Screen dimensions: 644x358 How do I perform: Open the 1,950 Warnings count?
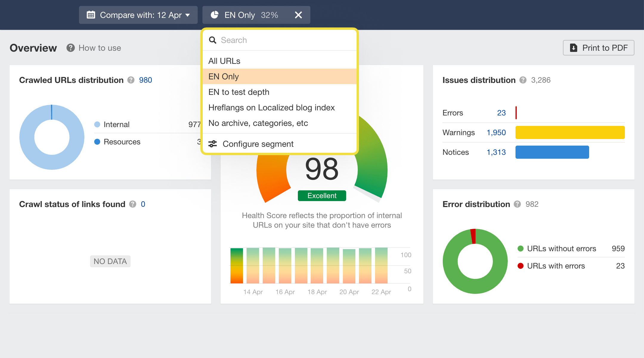[x=496, y=132]
